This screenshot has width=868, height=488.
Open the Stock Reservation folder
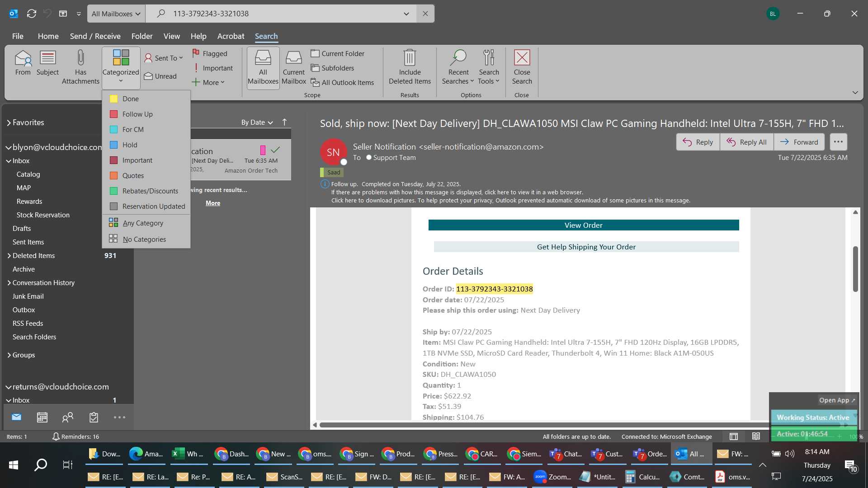pyautogui.click(x=43, y=215)
